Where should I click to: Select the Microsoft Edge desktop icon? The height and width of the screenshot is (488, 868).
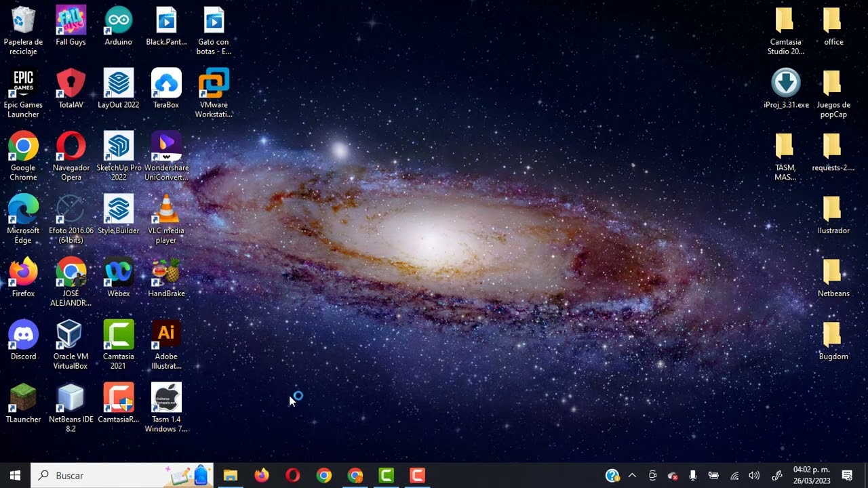pyautogui.click(x=23, y=220)
